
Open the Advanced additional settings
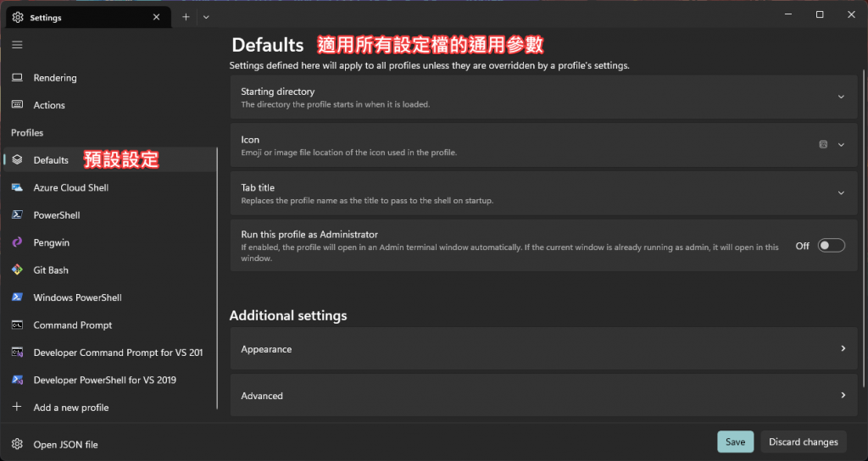point(543,395)
